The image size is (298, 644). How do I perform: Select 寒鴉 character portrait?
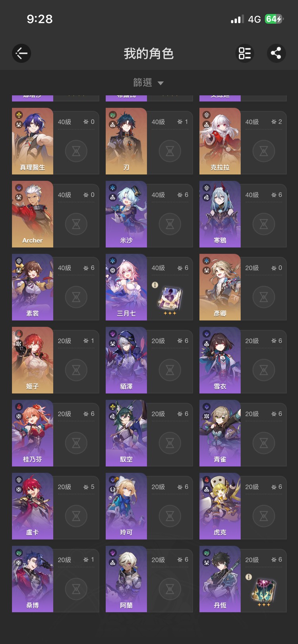tap(220, 214)
